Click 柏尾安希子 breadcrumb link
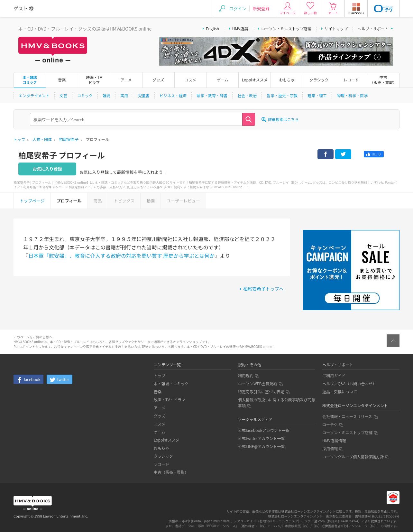Screen dimensions: 413x532 pyautogui.click(x=69, y=139)
